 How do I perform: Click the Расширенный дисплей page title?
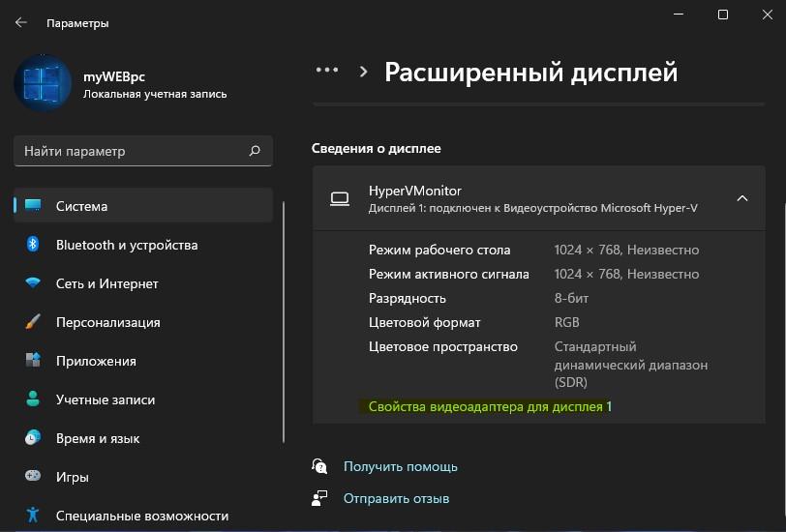(530, 73)
